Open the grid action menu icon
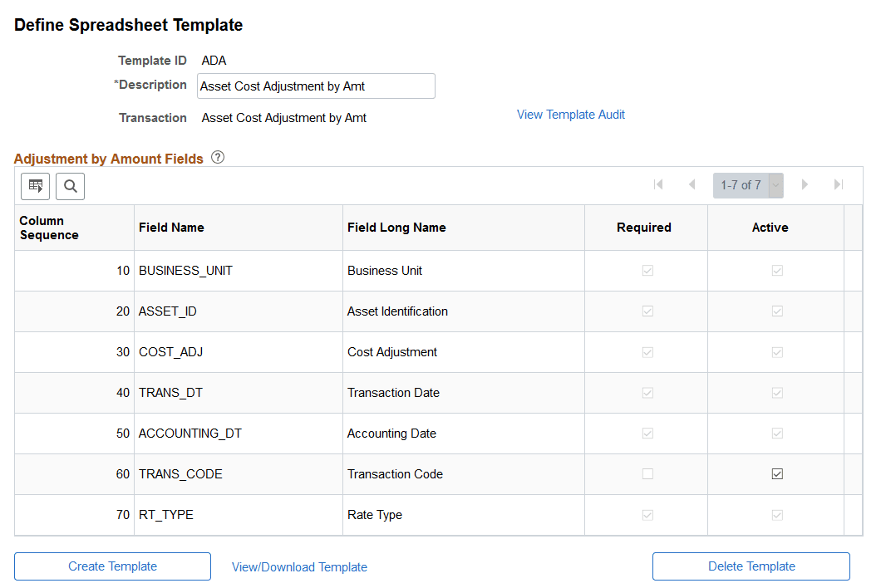Image resolution: width=886 pixels, height=588 pixels. click(35, 186)
